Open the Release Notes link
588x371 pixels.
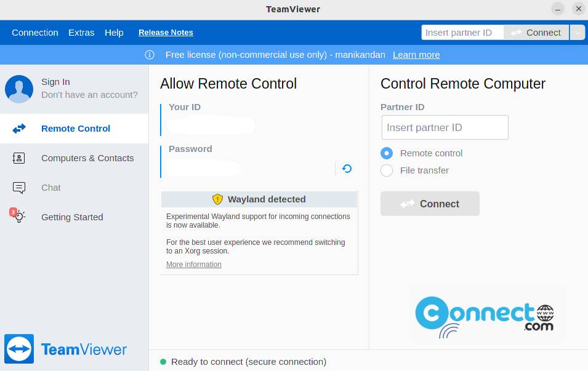166,33
